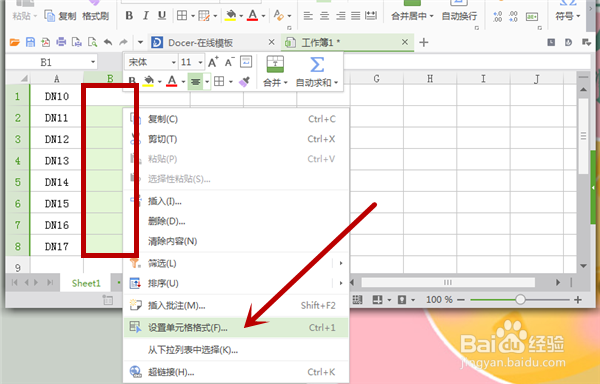The image size is (600, 384).
Task: Click the ribbon borders icon
Action: pos(182,16)
